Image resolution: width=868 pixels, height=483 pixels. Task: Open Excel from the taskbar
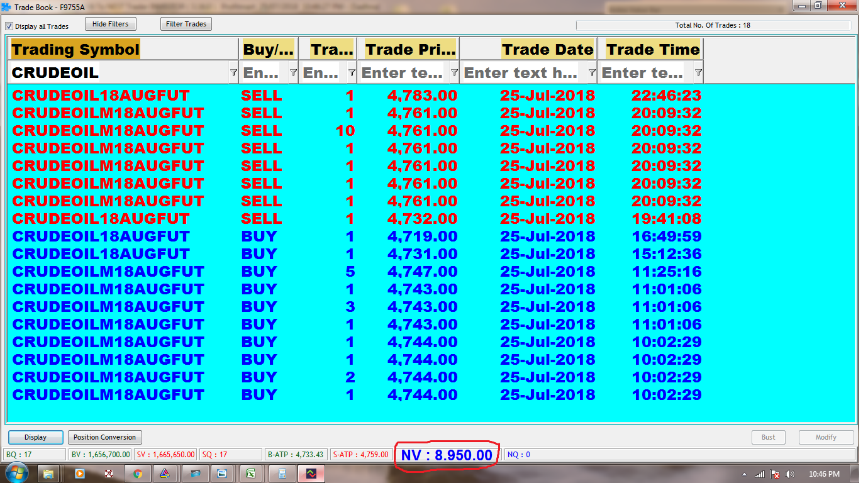click(x=250, y=474)
